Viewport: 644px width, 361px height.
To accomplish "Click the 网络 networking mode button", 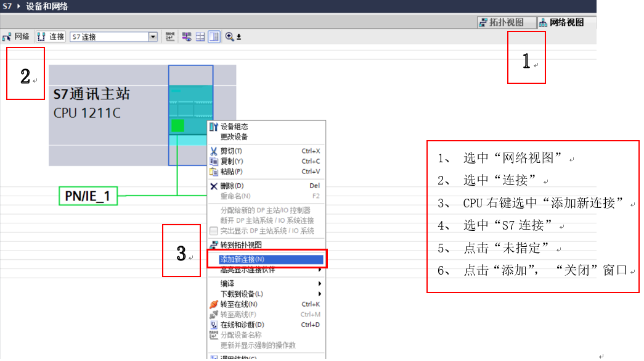I will tap(15, 36).
